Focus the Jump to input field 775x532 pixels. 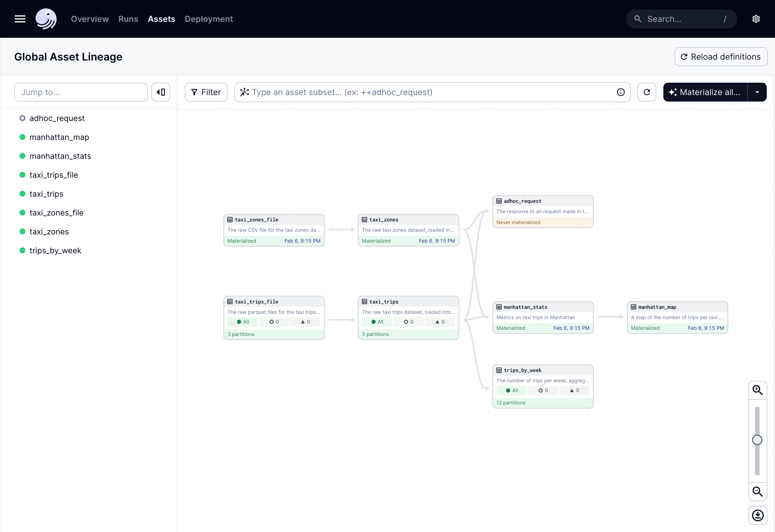pos(81,92)
